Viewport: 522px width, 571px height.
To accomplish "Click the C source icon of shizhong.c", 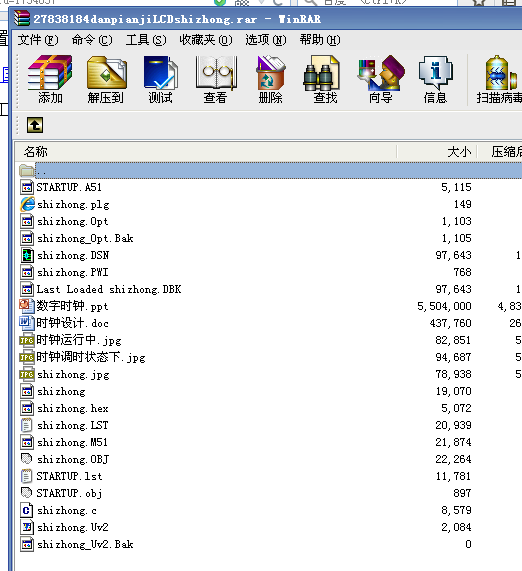I will pos(27,510).
